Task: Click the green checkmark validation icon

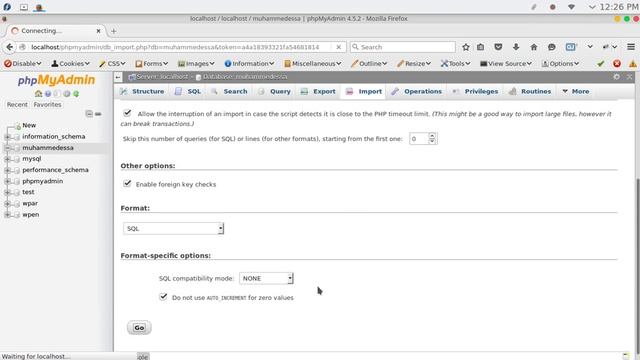Action: click(600, 64)
